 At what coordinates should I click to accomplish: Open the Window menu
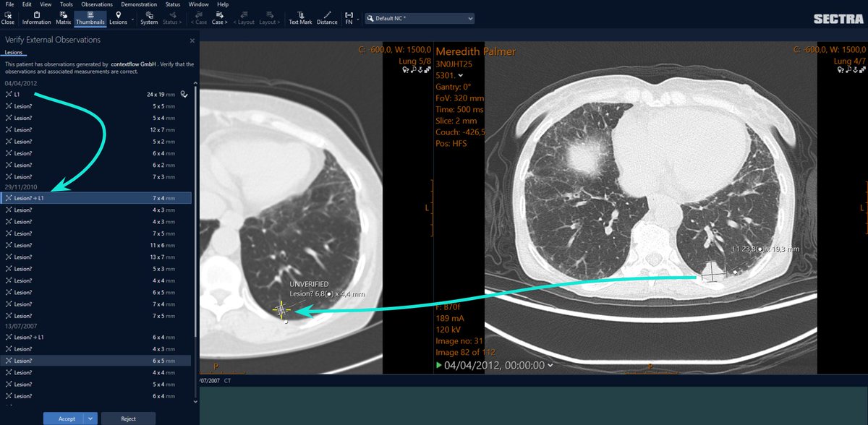pos(198,4)
